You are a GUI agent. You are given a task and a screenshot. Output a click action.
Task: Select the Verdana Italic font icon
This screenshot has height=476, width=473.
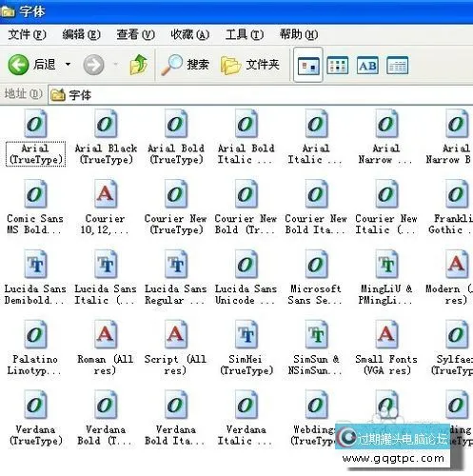coord(246,405)
